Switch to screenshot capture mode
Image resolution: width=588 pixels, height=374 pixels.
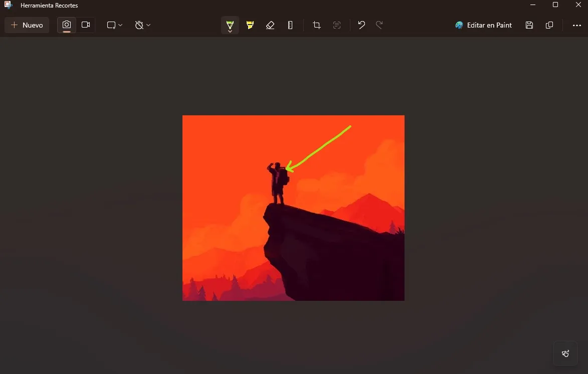click(67, 25)
